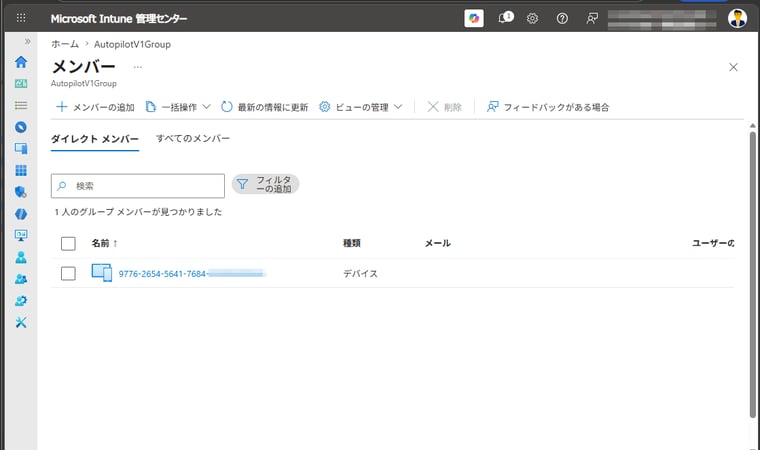Viewport: 760px width, 450px height.
Task: Open the more options ellipsis next to メンバー
Action: (138, 67)
